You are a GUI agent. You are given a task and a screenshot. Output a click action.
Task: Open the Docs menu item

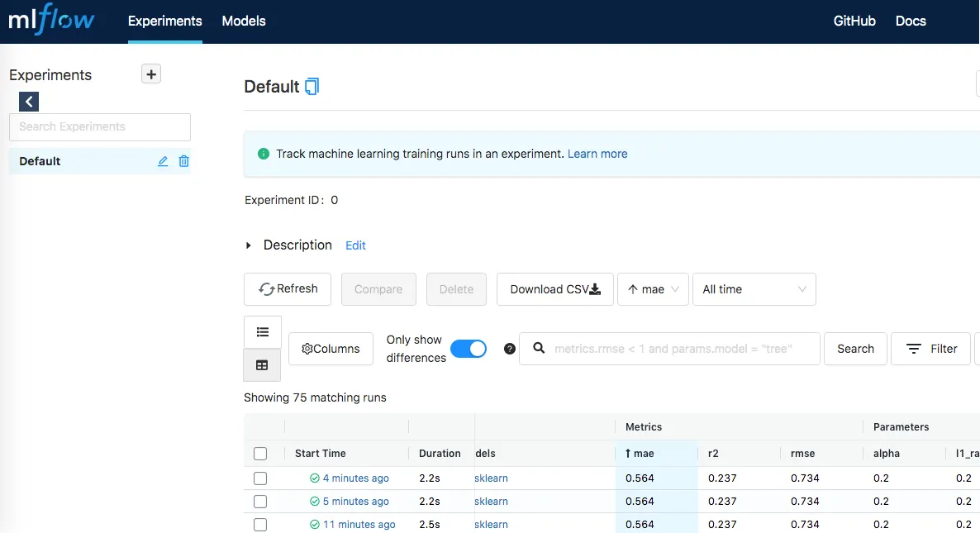[x=911, y=21]
